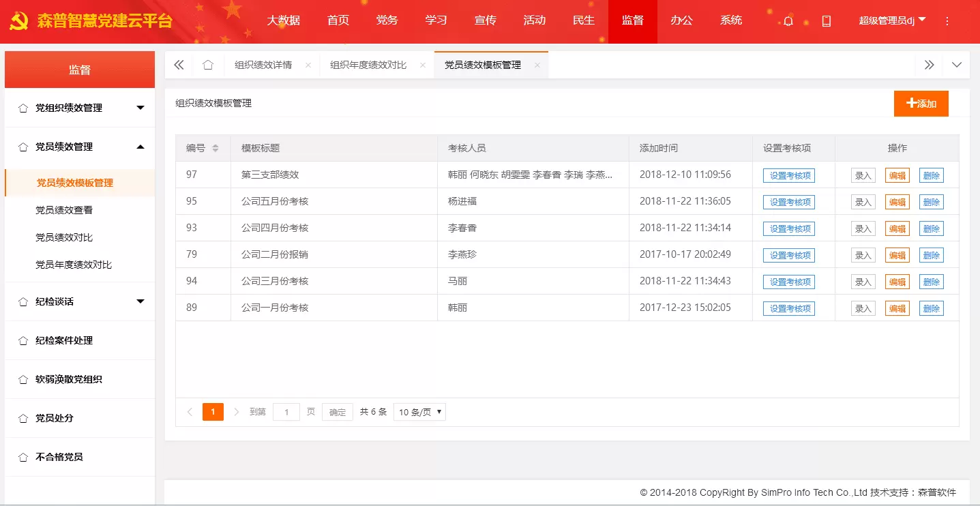Image resolution: width=980 pixels, height=506 pixels.
Task: Click the party emblem logo
Action: pyautogui.click(x=18, y=22)
